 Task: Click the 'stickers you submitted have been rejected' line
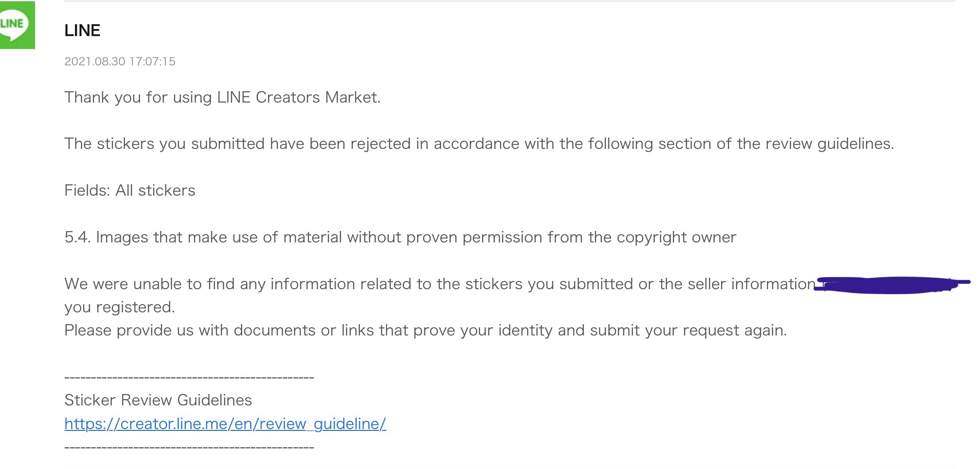[x=479, y=143]
